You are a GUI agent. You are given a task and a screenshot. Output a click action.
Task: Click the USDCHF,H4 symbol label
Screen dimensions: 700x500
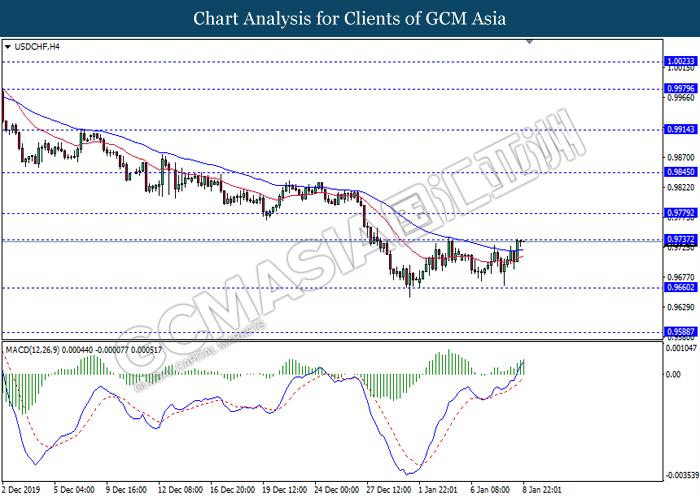click(36, 46)
